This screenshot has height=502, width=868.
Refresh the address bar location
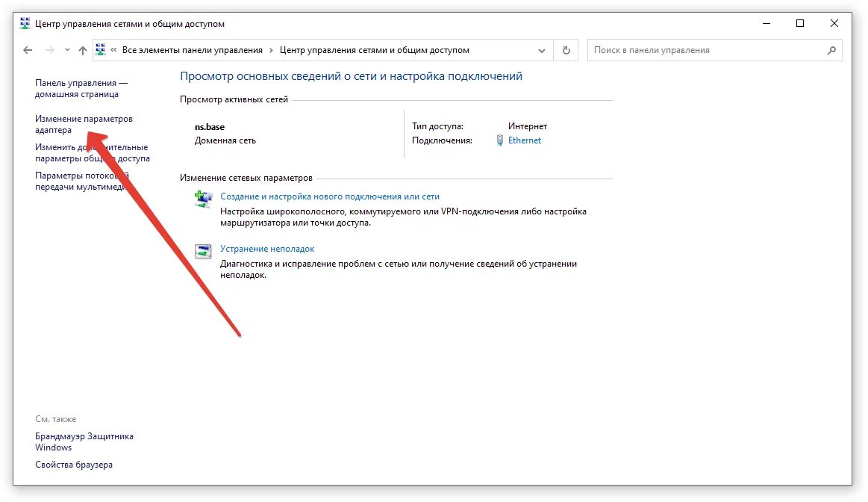click(566, 51)
